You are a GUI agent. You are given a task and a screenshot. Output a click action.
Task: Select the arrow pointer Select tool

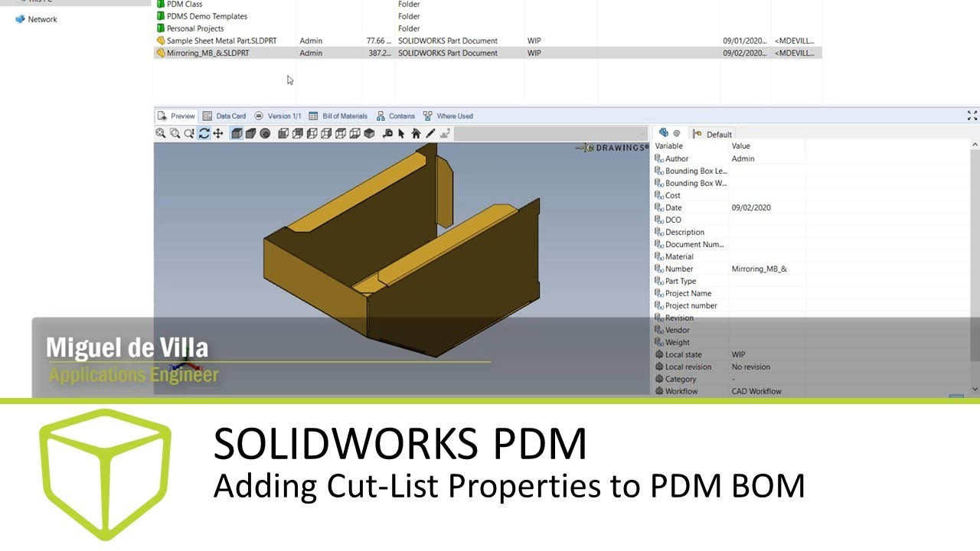pos(401,133)
